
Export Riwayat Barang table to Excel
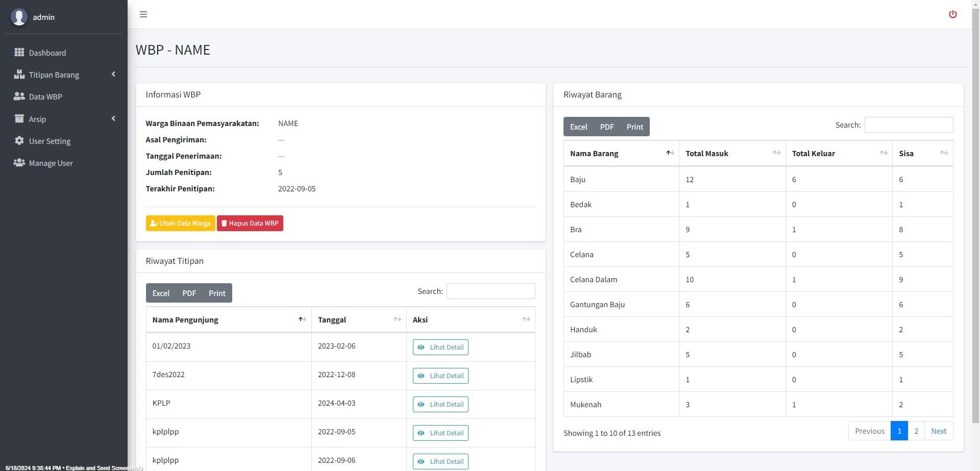pos(578,127)
